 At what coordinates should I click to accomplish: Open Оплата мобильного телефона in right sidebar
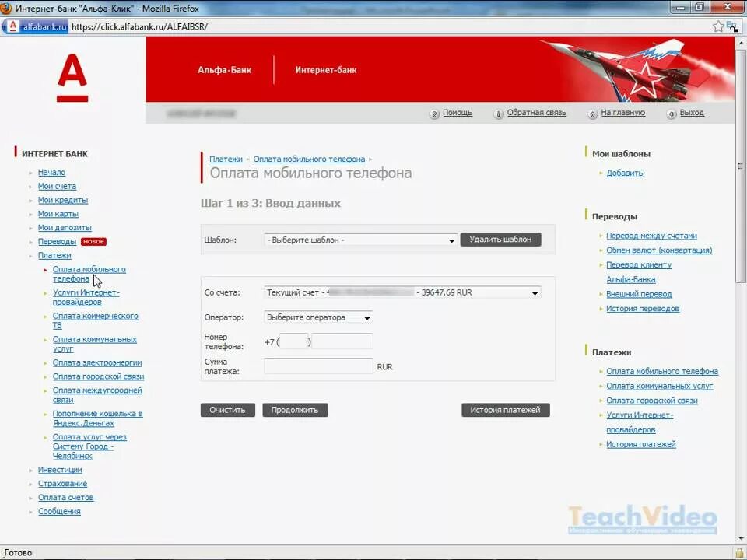click(x=662, y=372)
